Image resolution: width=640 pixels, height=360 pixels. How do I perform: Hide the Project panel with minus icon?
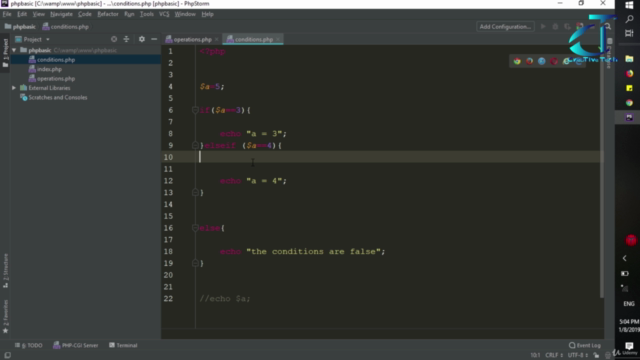pos(154,39)
